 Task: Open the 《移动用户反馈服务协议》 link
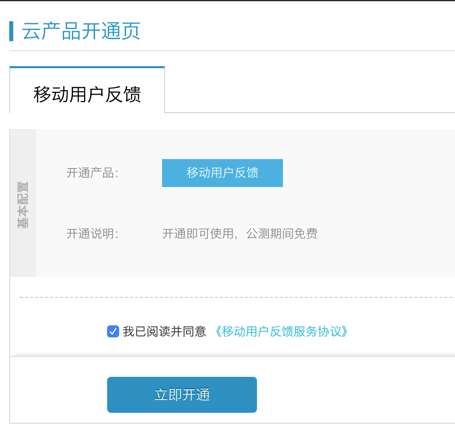click(x=281, y=331)
